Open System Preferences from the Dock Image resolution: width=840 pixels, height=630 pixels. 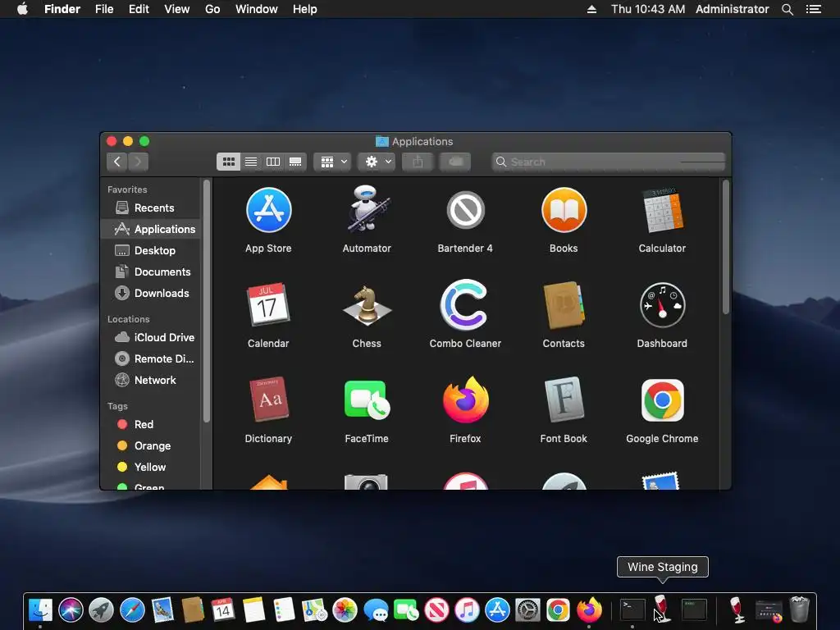(x=527, y=609)
